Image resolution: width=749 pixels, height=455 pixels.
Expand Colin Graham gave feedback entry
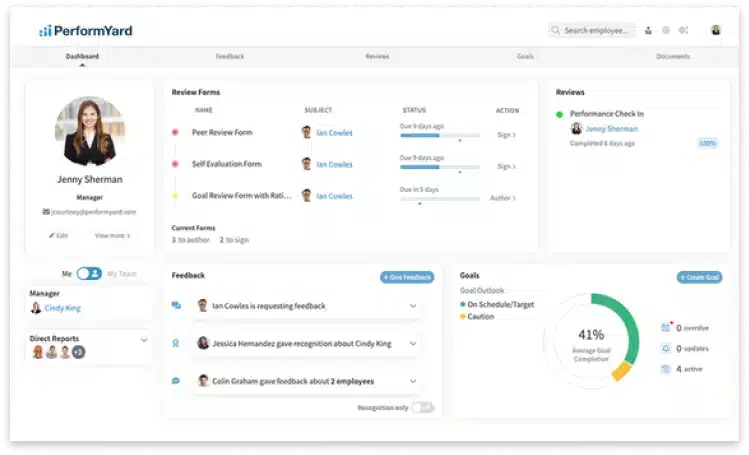[x=412, y=381]
